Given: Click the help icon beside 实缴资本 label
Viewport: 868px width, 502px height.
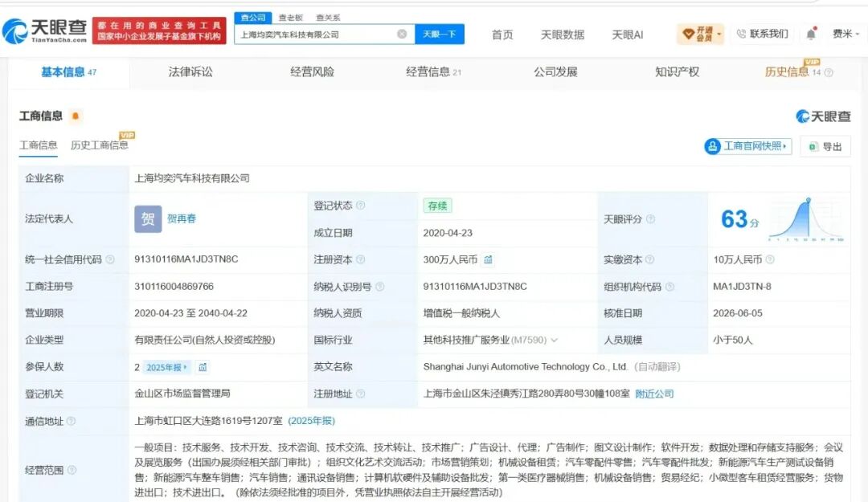Looking at the screenshot, I should [x=650, y=259].
